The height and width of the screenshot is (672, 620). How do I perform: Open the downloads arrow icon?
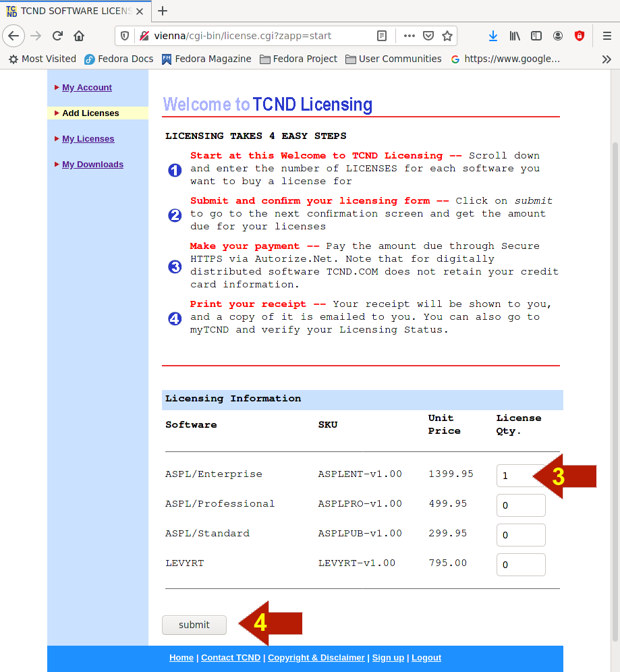click(x=493, y=36)
